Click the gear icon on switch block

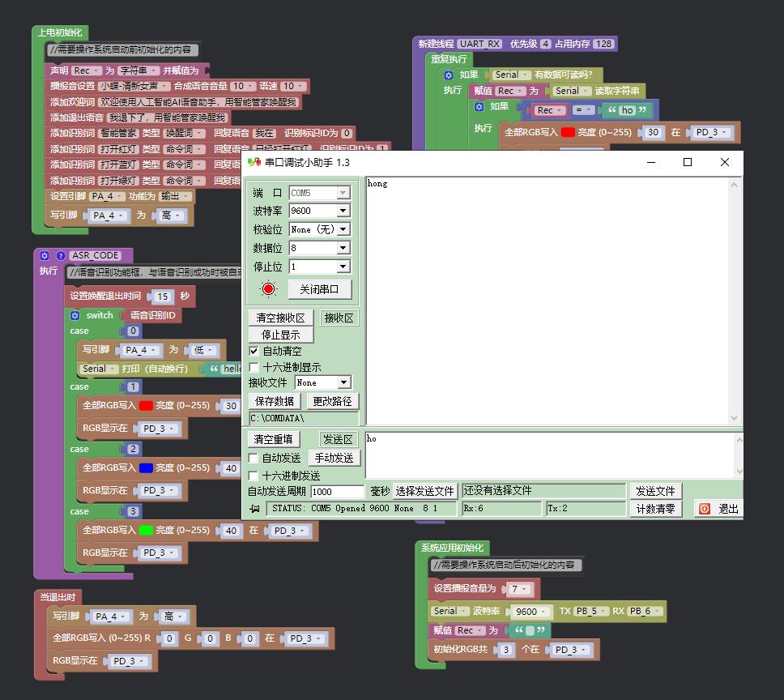point(75,315)
